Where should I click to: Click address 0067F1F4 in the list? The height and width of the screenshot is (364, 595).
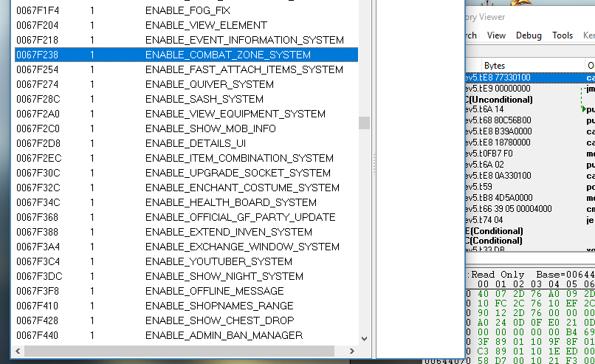[38, 10]
